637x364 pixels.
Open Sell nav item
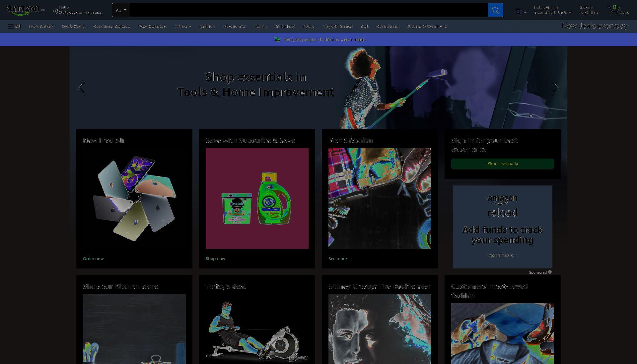pyautogui.click(x=365, y=26)
